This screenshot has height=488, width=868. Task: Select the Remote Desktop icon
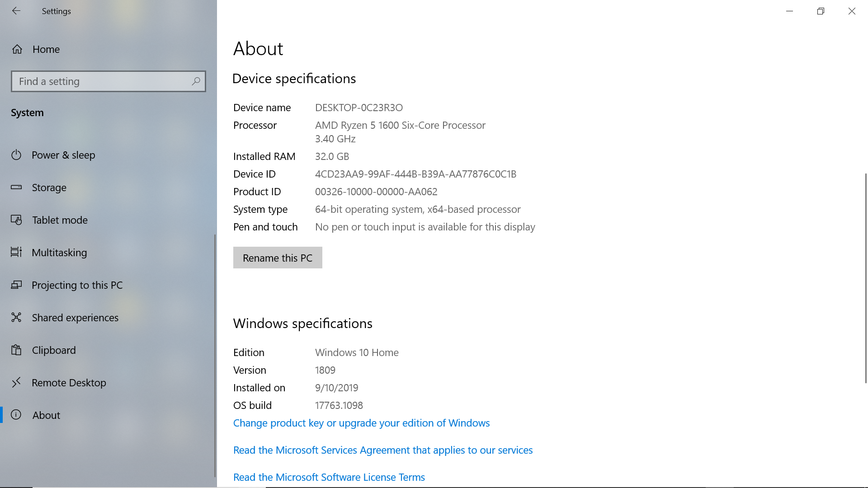[x=16, y=383]
